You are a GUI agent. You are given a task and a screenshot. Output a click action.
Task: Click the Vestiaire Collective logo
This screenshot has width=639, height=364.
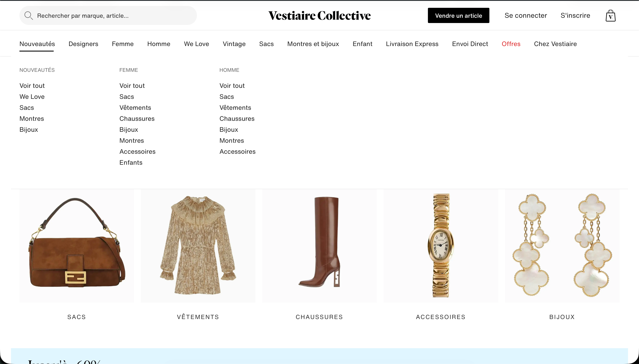pyautogui.click(x=319, y=15)
